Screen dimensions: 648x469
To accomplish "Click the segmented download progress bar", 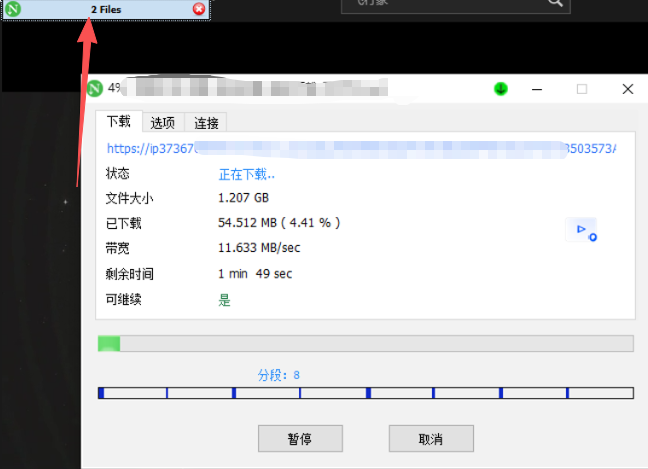I will pos(366,393).
